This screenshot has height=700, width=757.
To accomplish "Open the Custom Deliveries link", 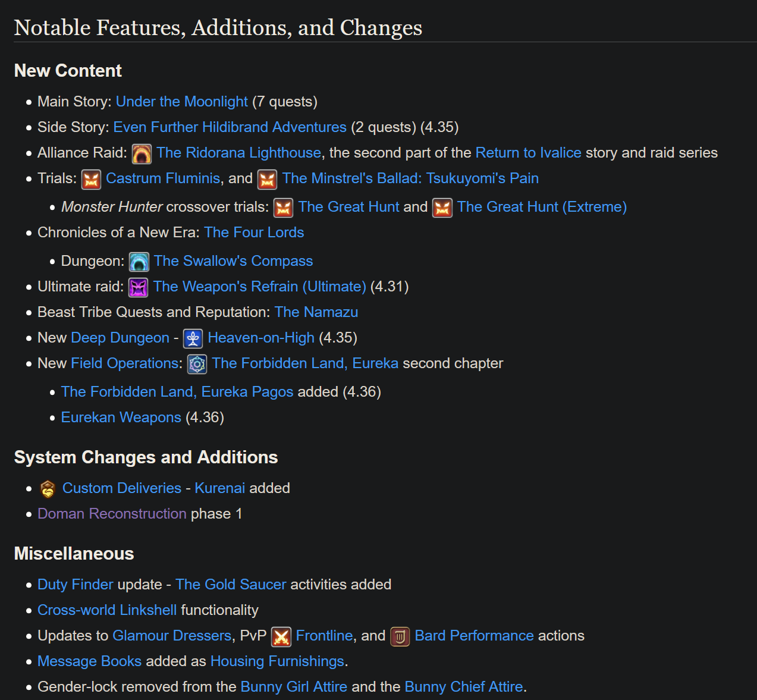I will pyautogui.click(x=122, y=488).
